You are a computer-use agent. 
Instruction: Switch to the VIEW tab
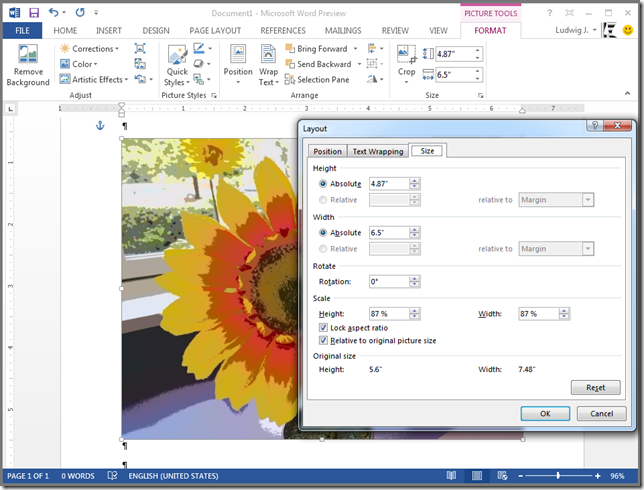438,30
